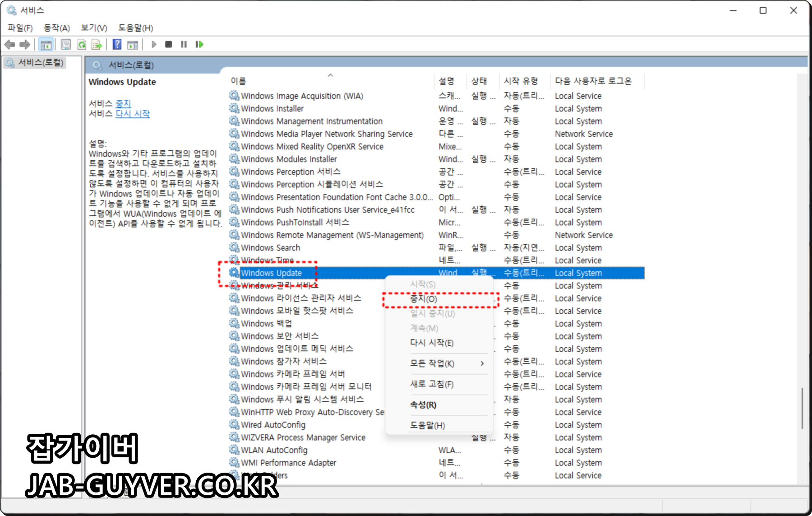Select Windows Push Notifications User Service_e41fcc
The width and height of the screenshot is (812, 516).
[x=437, y=209]
